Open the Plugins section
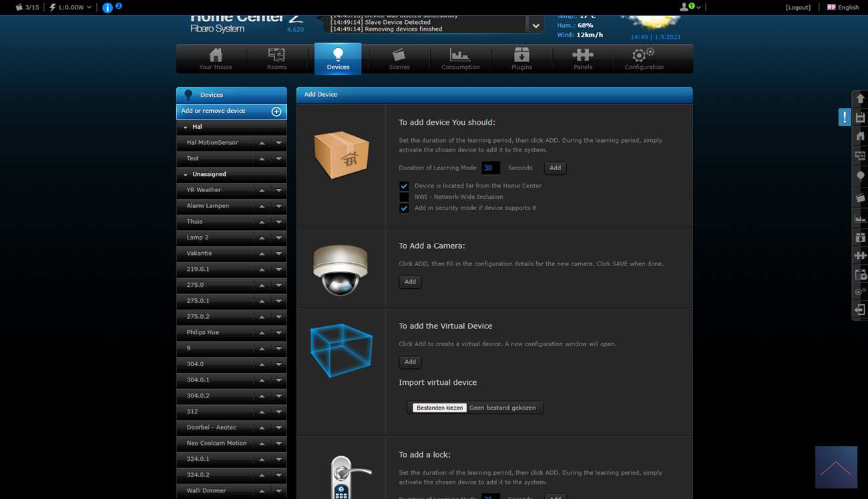The height and width of the screenshot is (499, 868). tap(521, 59)
